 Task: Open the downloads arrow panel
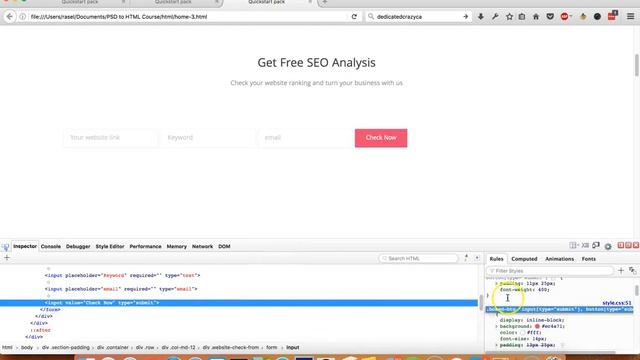point(481,17)
